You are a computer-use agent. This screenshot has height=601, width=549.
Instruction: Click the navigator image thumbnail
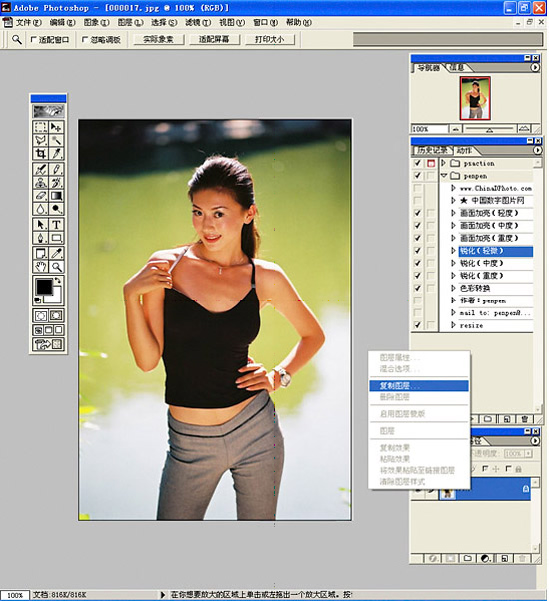tap(475, 98)
